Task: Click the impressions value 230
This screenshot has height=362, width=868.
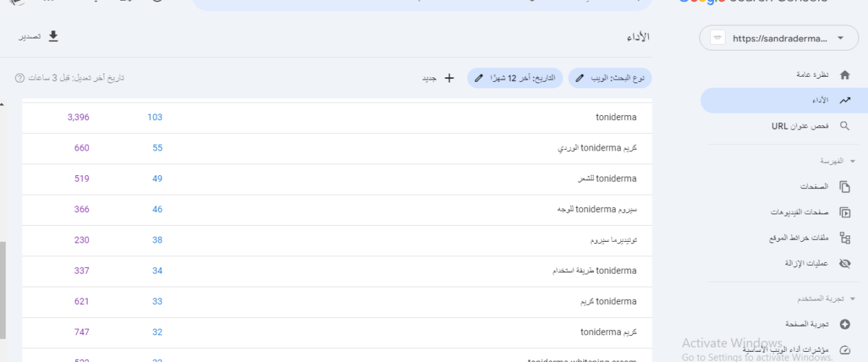Action: (x=82, y=240)
